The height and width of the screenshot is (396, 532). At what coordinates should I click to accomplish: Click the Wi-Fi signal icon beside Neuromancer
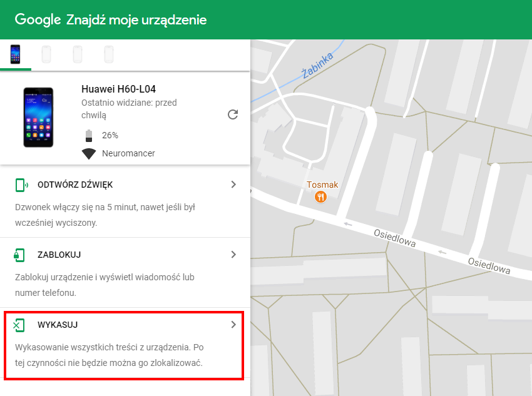click(x=89, y=154)
